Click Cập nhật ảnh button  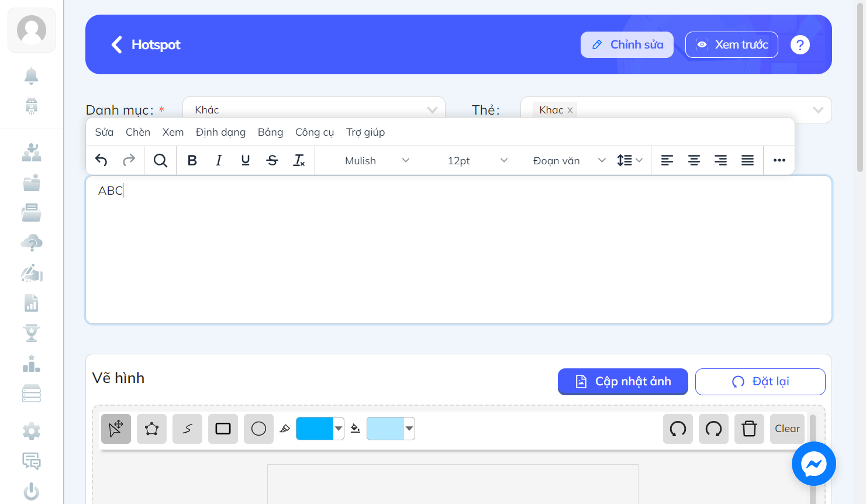[x=623, y=381]
